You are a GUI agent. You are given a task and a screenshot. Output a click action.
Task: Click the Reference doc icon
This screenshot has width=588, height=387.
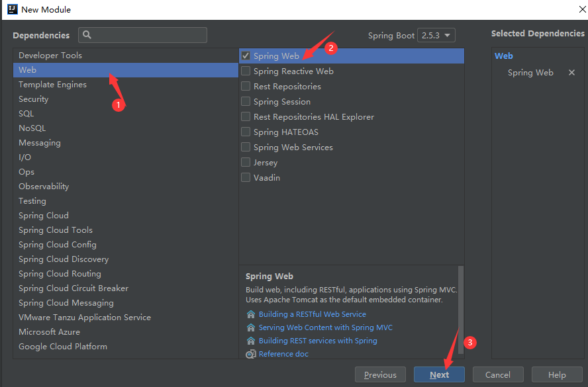tap(251, 354)
